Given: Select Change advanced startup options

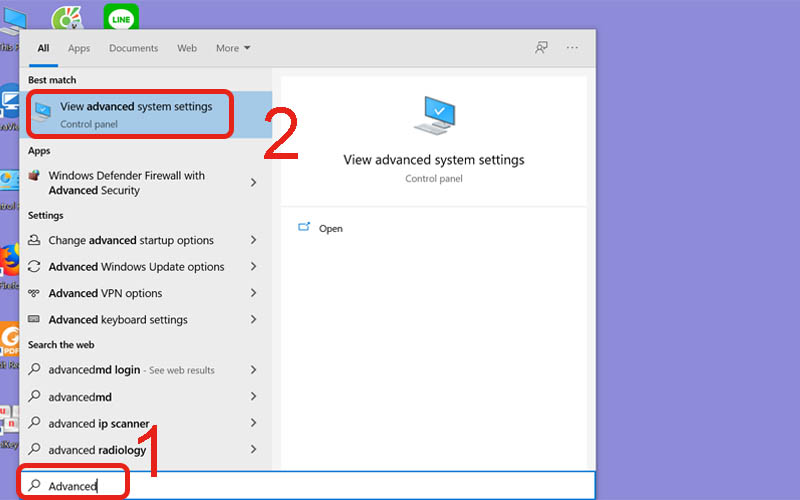Looking at the screenshot, I should [131, 241].
